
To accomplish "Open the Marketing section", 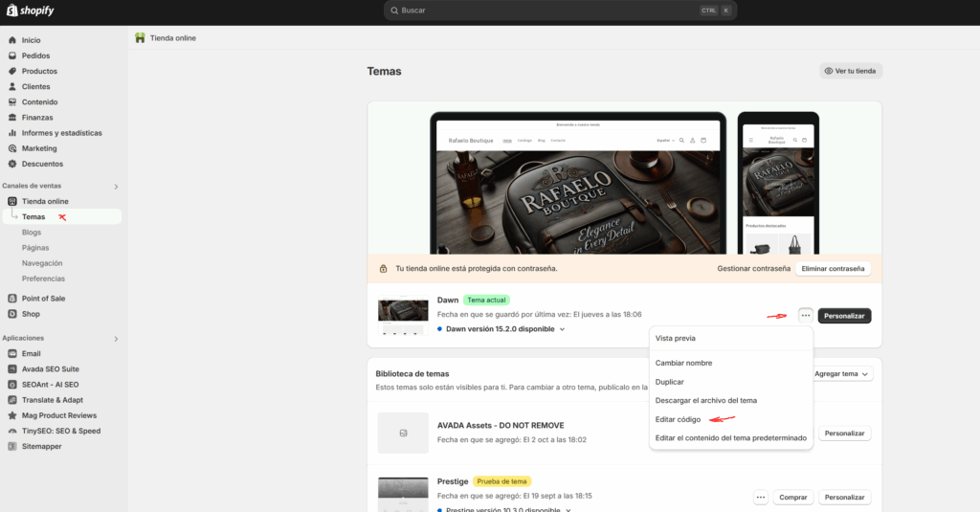I will point(39,148).
